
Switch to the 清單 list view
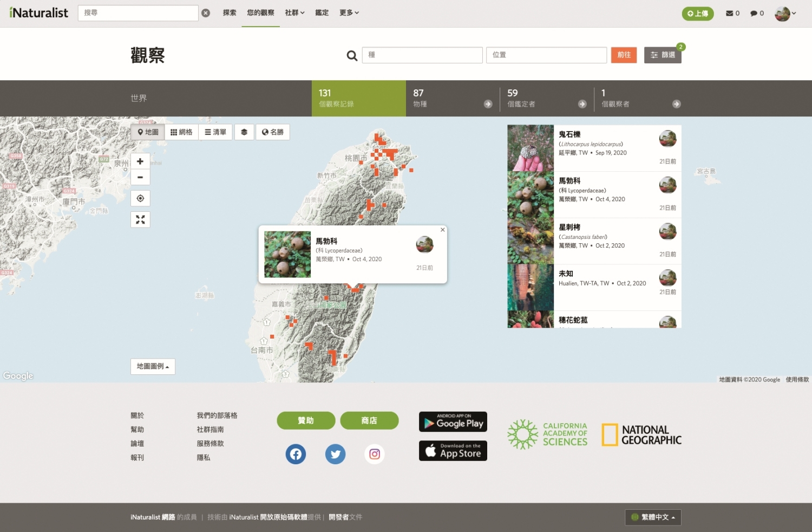point(215,132)
